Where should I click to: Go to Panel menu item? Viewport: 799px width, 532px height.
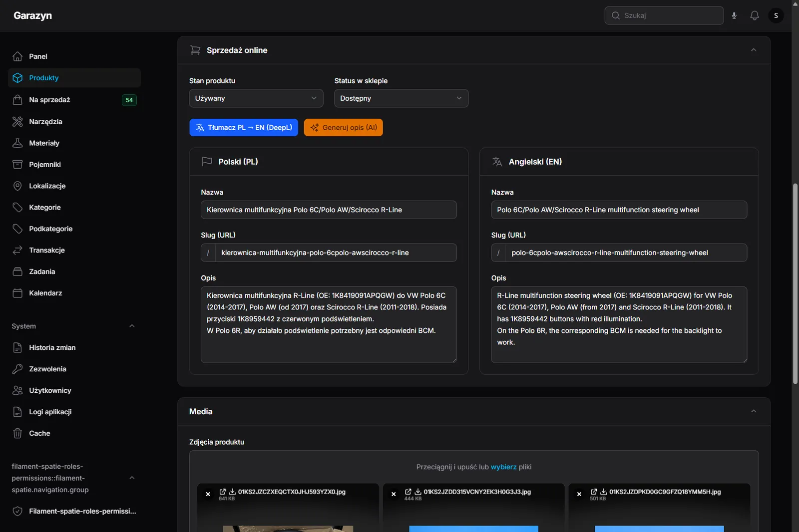point(74,56)
